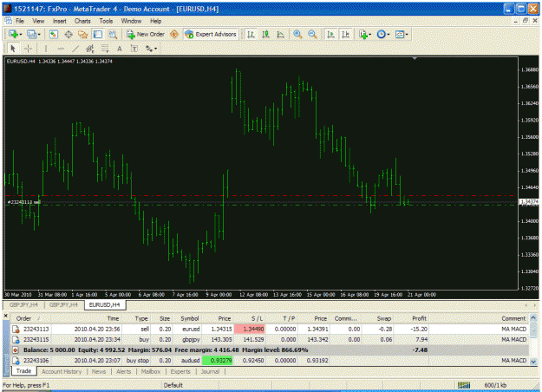Image resolution: width=542 pixels, height=392 pixels.
Task: Zoom in on the chart
Action: pos(297,34)
